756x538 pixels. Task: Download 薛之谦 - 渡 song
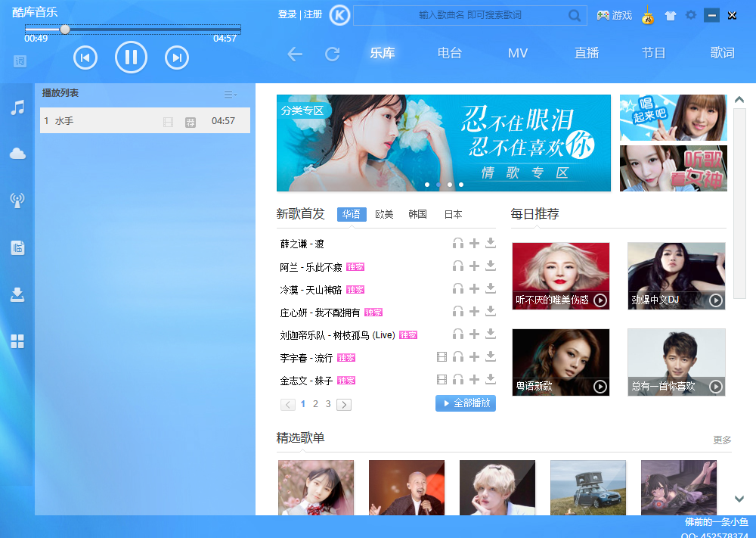click(491, 243)
